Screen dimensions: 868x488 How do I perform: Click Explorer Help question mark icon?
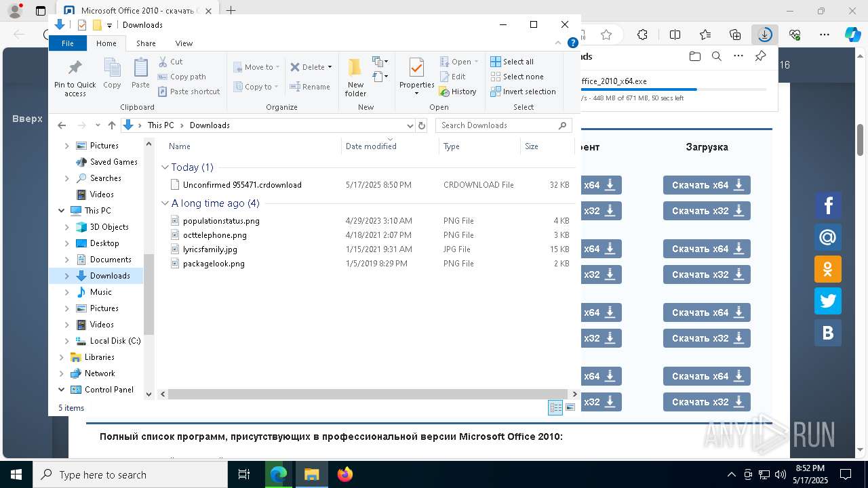[x=573, y=43]
